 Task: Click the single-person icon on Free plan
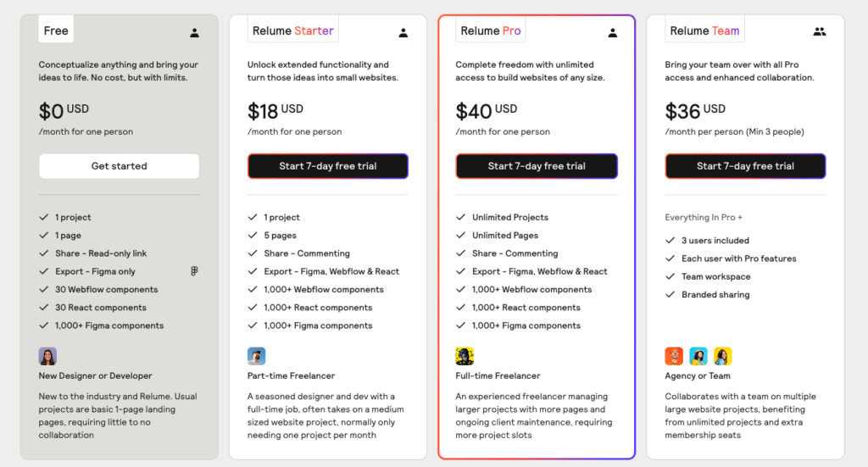tap(195, 33)
